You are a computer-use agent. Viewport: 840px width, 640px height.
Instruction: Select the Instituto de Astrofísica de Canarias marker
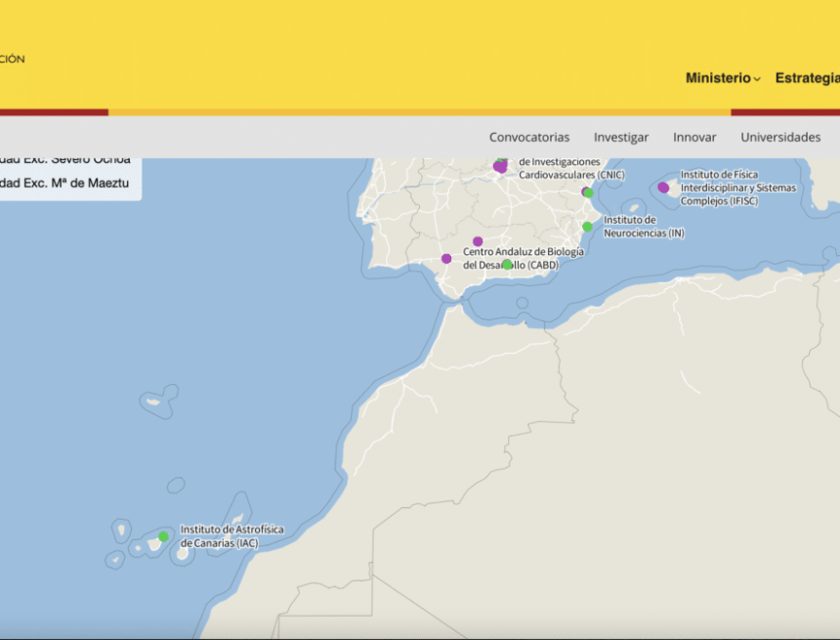(x=163, y=536)
